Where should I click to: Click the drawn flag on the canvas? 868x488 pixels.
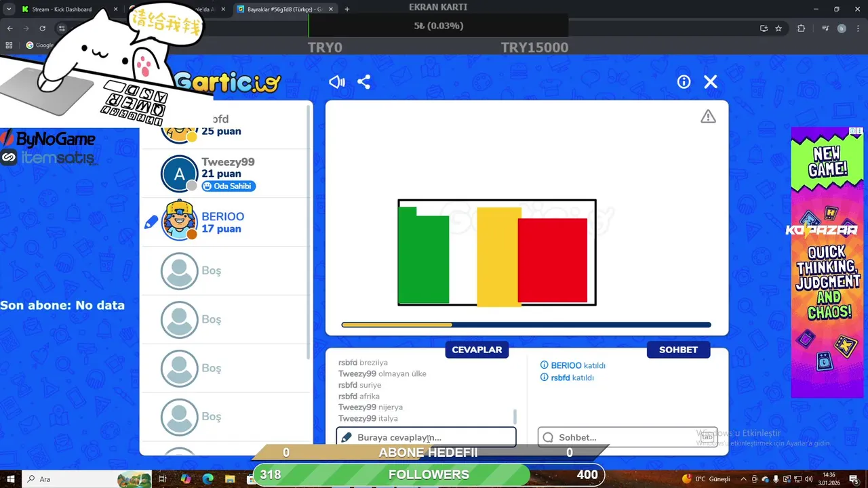(497, 253)
